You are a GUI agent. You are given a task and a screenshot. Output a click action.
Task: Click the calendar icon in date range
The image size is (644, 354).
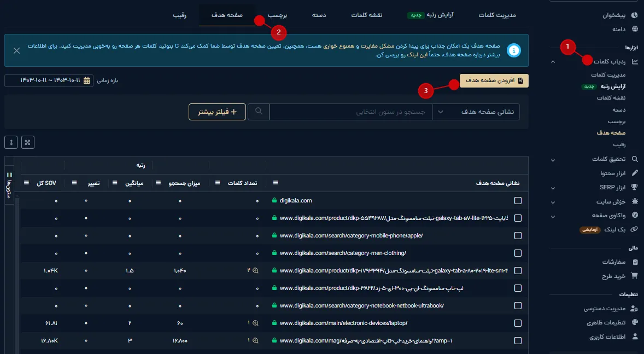[x=87, y=80]
